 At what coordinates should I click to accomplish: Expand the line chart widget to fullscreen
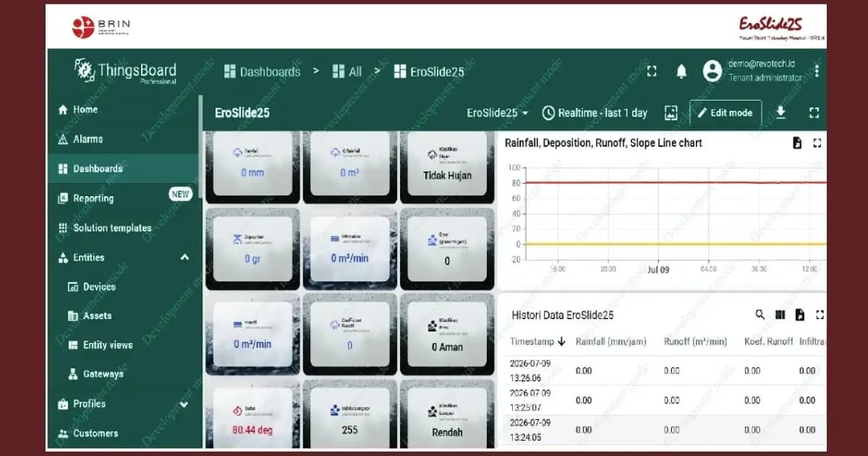[x=817, y=143]
